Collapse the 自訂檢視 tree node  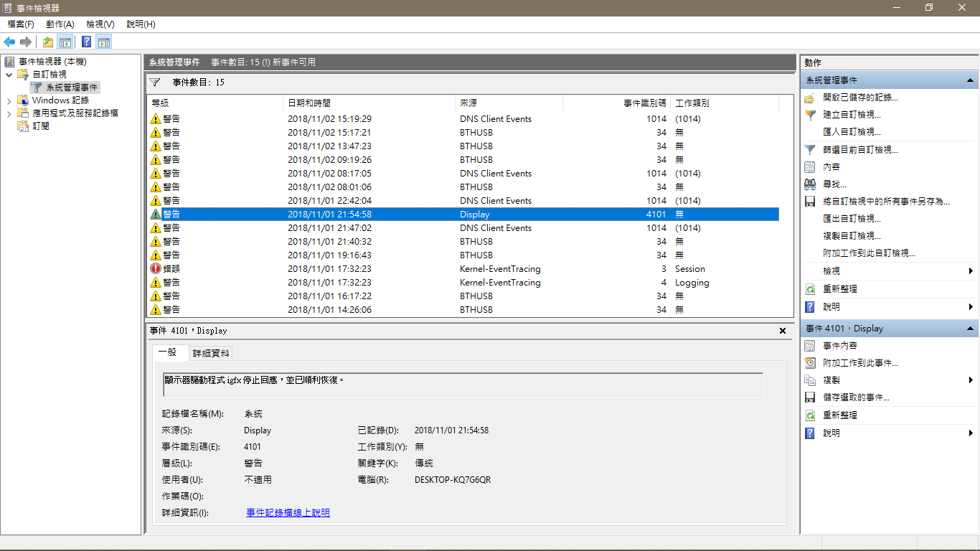click(9, 75)
